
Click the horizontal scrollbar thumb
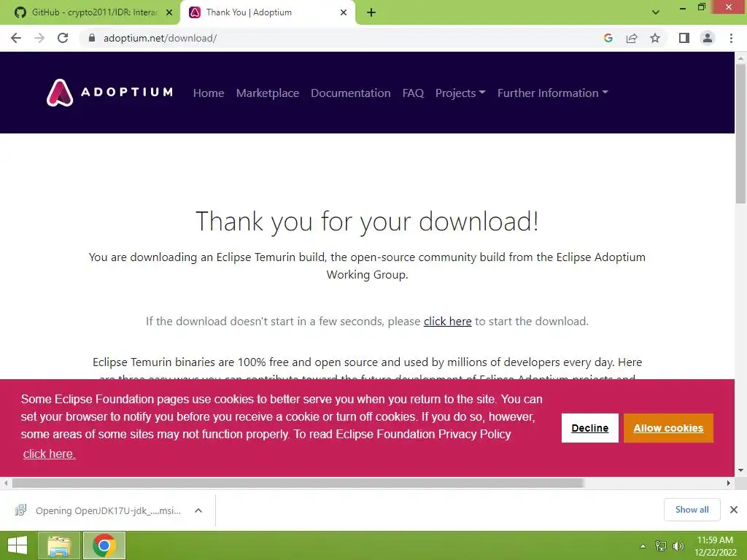coord(298,483)
